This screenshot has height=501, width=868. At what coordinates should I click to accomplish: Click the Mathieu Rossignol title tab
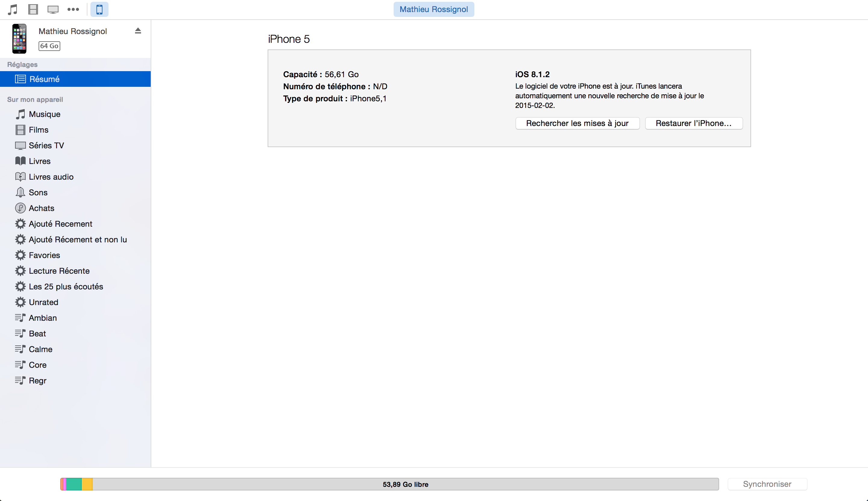(x=433, y=9)
